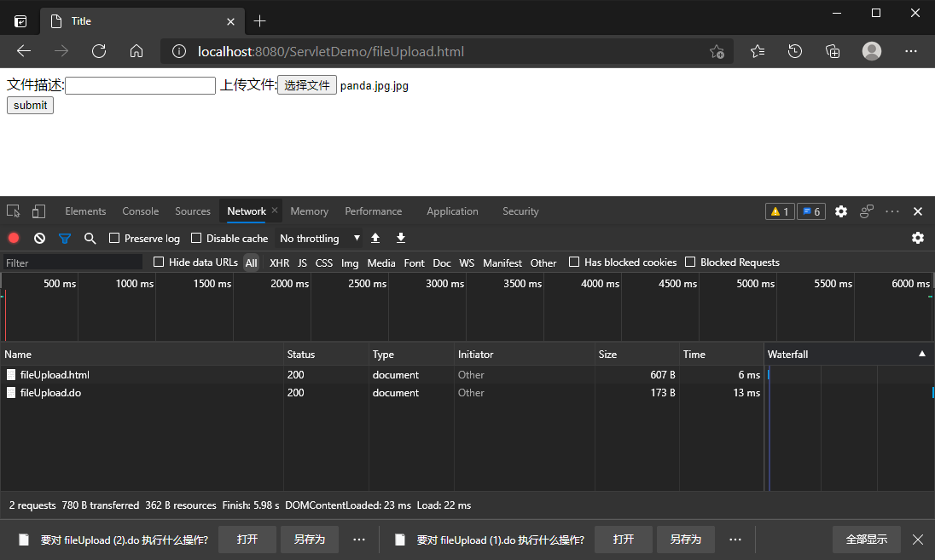
Task: Activate the inspect element picker
Action: pos(13,211)
